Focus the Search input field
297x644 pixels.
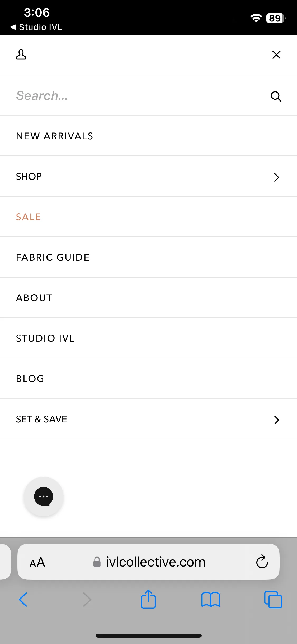[x=140, y=96]
